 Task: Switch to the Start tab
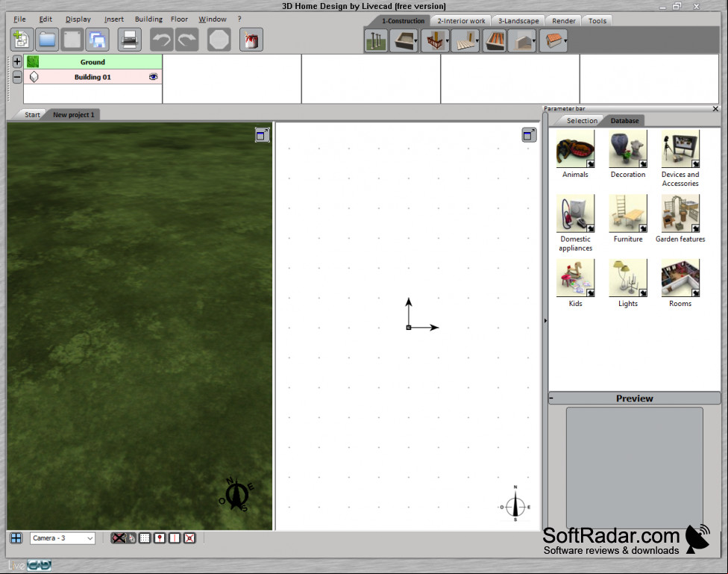32,115
